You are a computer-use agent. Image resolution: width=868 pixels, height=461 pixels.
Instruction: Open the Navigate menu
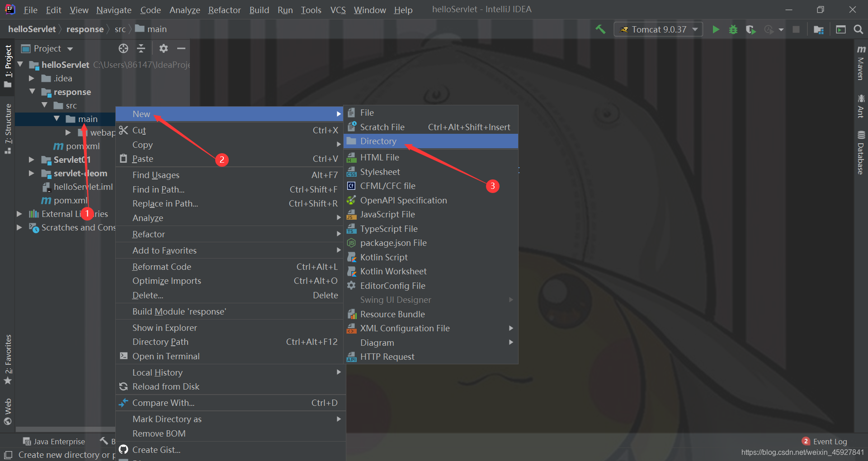click(114, 9)
